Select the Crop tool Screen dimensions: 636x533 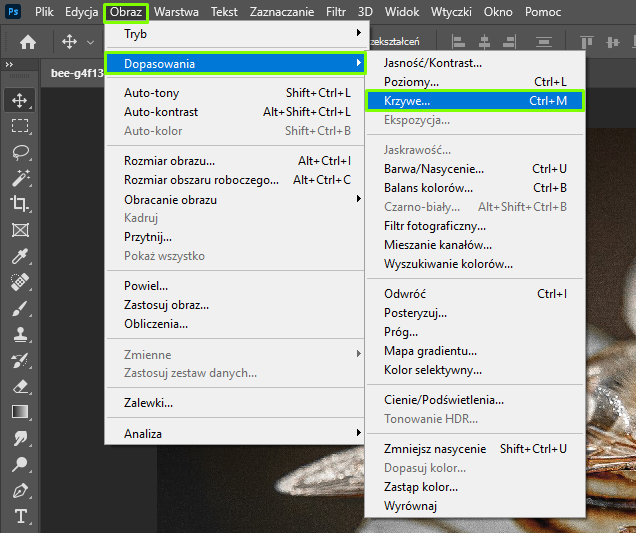pyautogui.click(x=19, y=204)
